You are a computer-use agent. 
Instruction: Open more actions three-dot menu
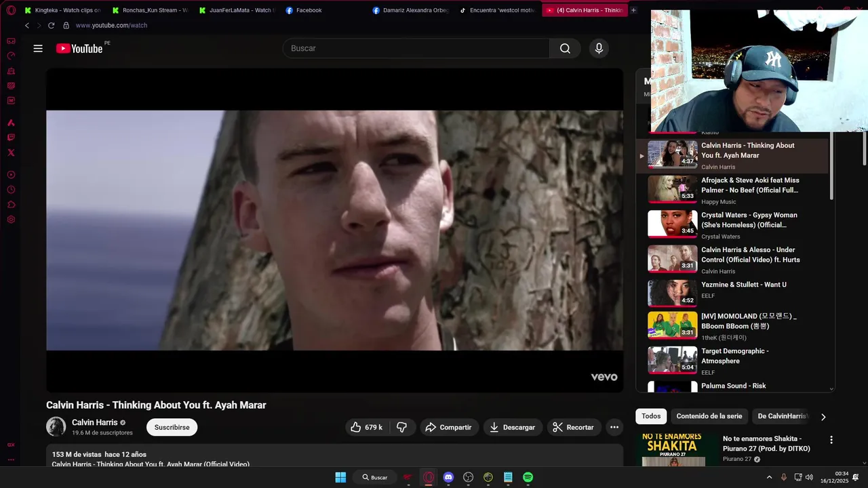coord(614,427)
